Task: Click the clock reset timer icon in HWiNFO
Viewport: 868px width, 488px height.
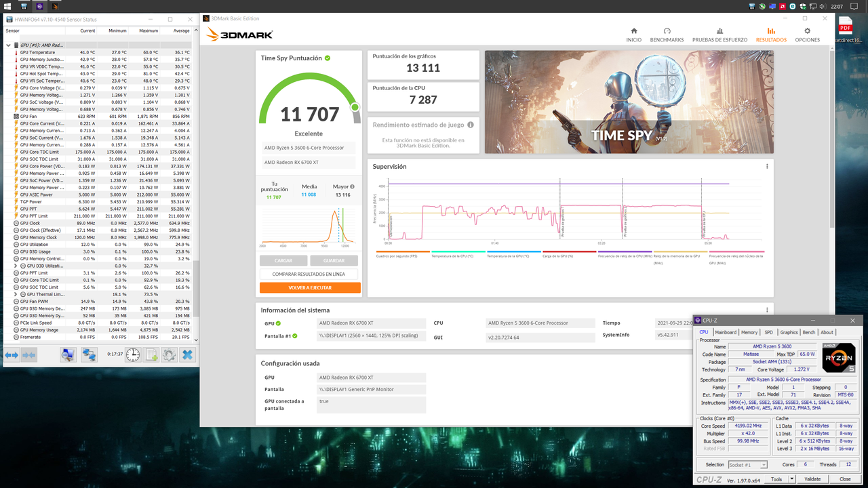Action: coord(132,354)
